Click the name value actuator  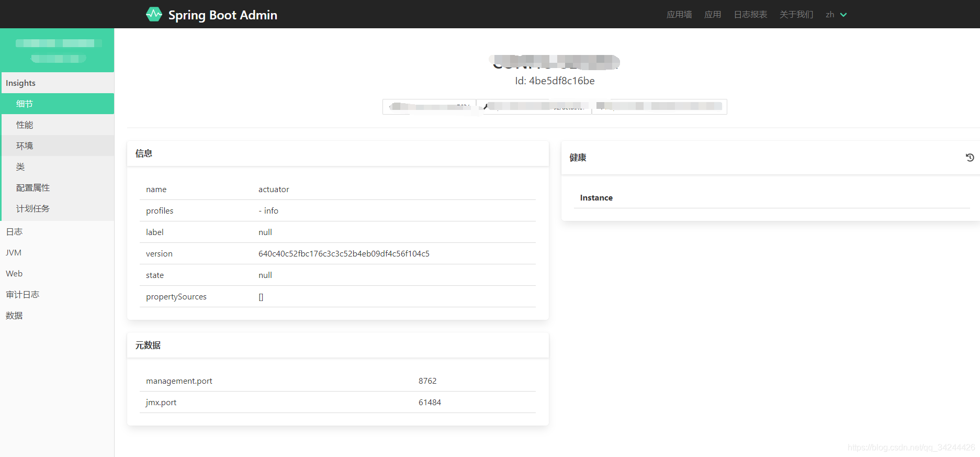point(274,189)
